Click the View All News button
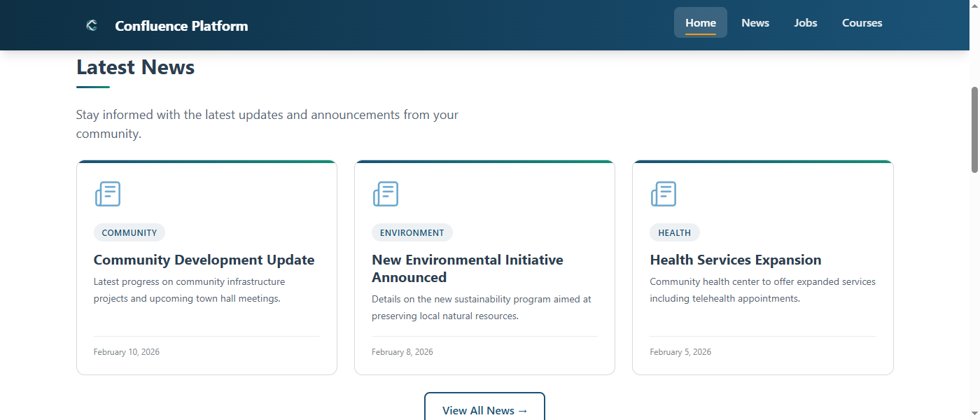Image resolution: width=980 pixels, height=420 pixels. click(x=484, y=410)
